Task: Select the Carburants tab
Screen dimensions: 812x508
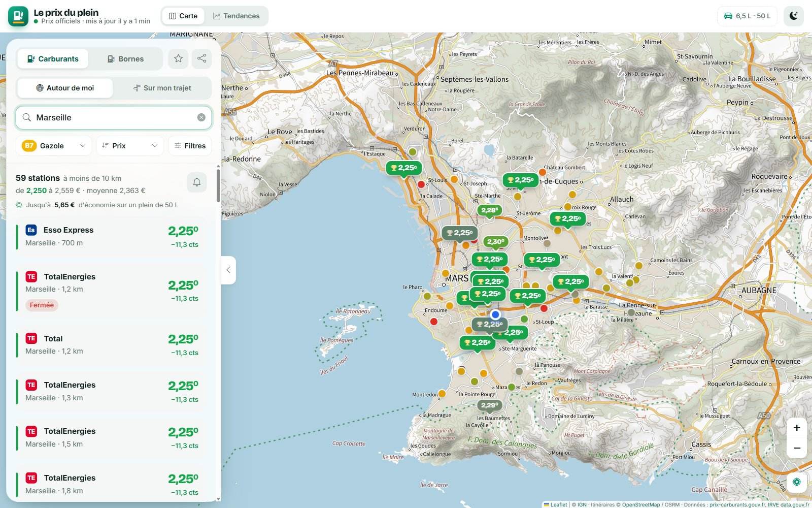Action: point(53,59)
